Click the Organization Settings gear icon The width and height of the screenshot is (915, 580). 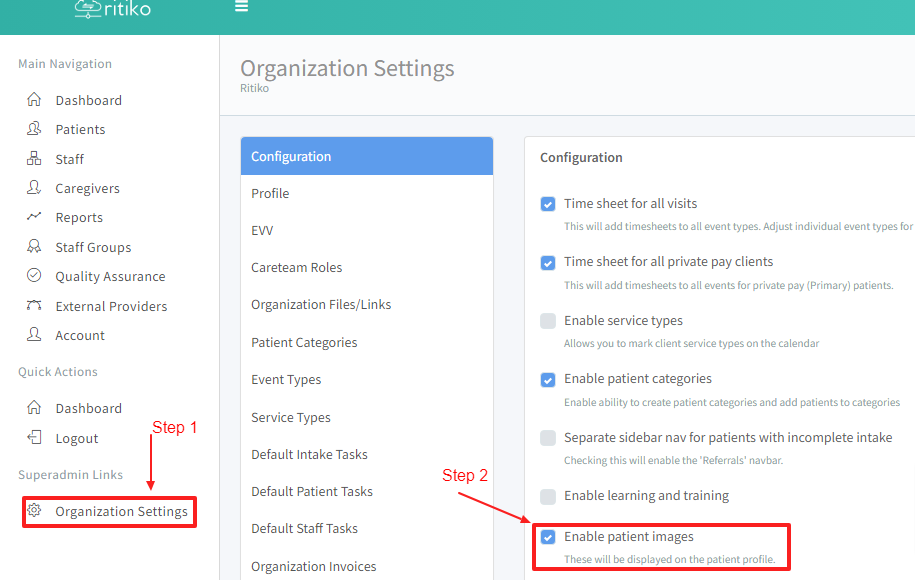point(34,511)
